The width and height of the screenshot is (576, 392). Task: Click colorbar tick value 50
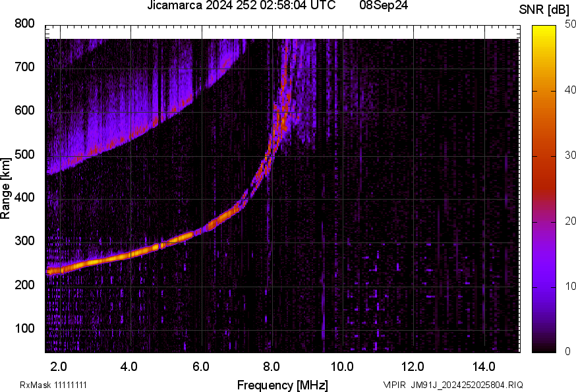[x=570, y=24]
